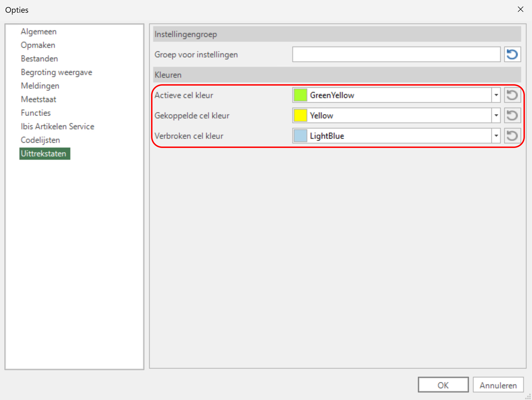Go to Ibis Artikelen Service settings

57,126
